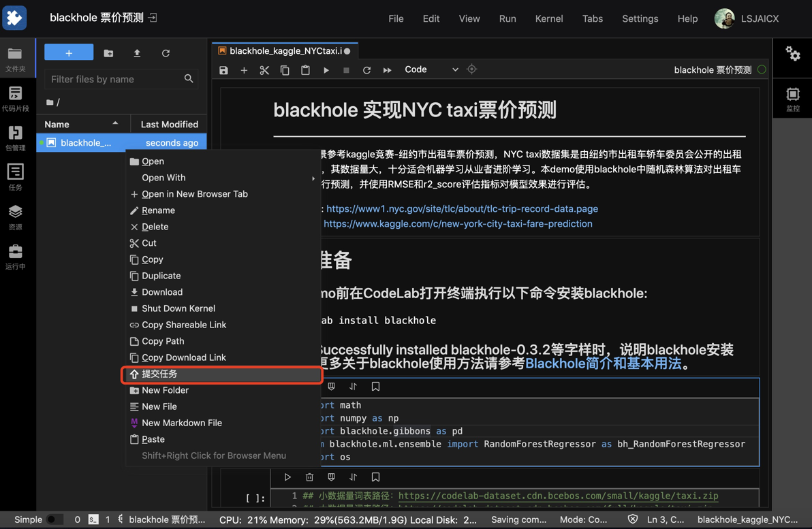Open the settings gears panel on the right sidebar

792,53
